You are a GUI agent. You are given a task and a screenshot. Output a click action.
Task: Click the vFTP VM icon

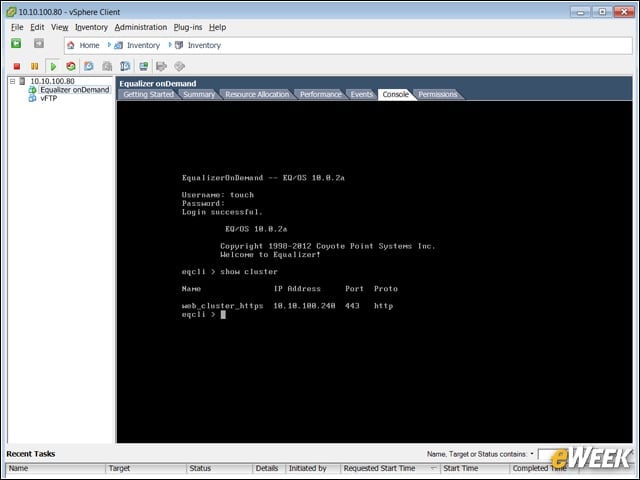(32, 98)
